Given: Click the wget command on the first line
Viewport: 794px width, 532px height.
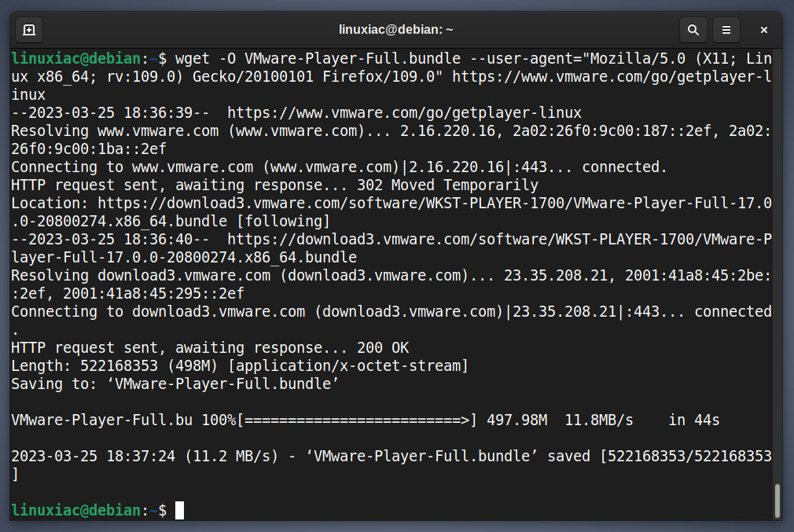Looking at the screenshot, I should pyautogui.click(x=193, y=59).
